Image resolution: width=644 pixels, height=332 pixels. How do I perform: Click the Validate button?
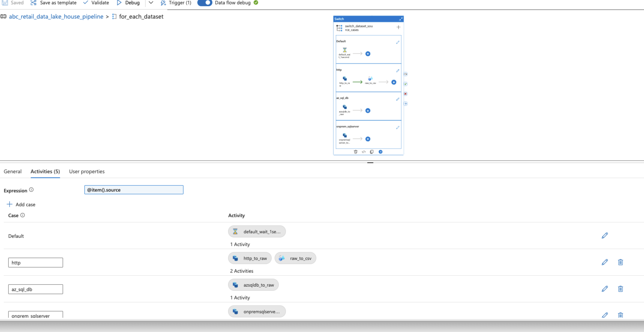click(96, 3)
